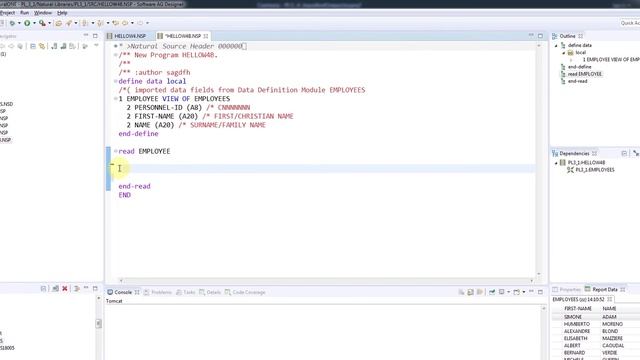
Task: Collapse the 'local' node in Outline
Action: [x=564, y=53]
